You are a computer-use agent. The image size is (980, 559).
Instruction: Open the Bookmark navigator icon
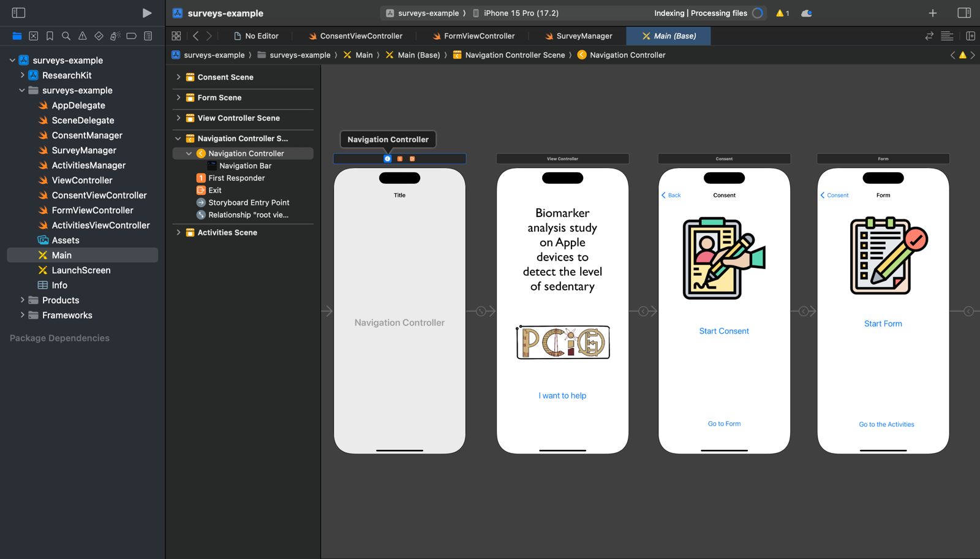click(x=50, y=36)
